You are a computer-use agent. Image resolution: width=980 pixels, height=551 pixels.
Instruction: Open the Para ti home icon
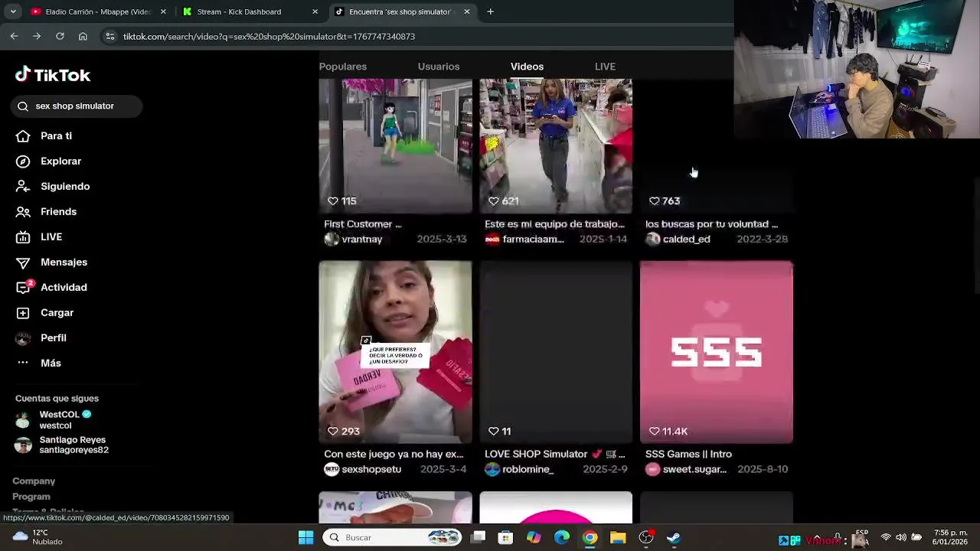click(x=23, y=135)
